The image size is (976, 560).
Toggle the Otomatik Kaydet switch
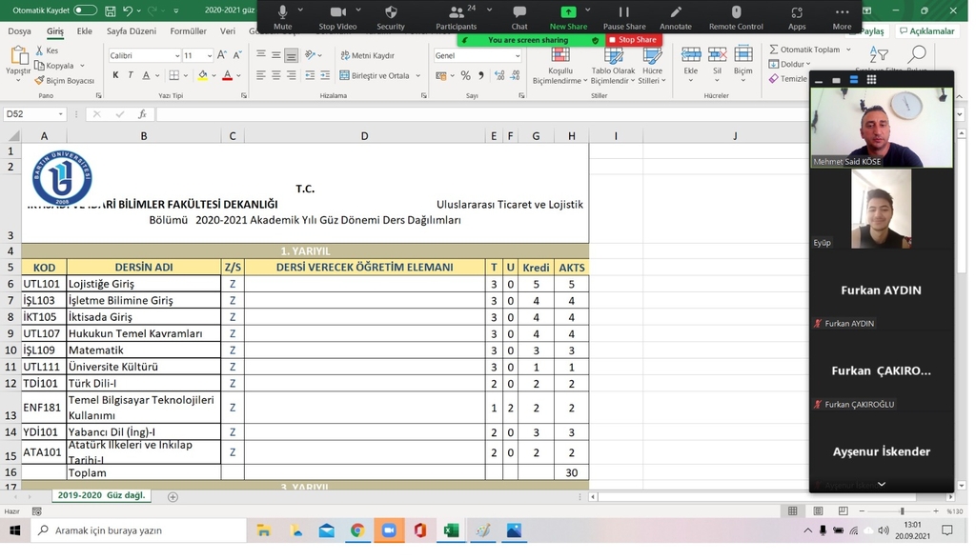click(x=85, y=10)
